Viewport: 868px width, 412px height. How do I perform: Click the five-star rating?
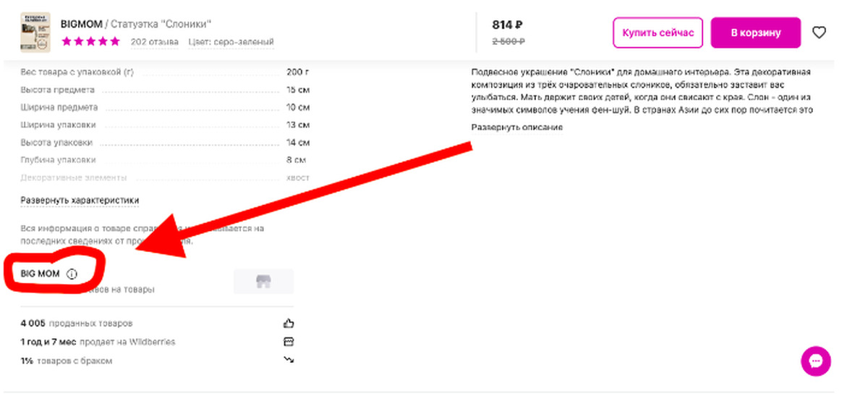pyautogui.click(x=91, y=42)
